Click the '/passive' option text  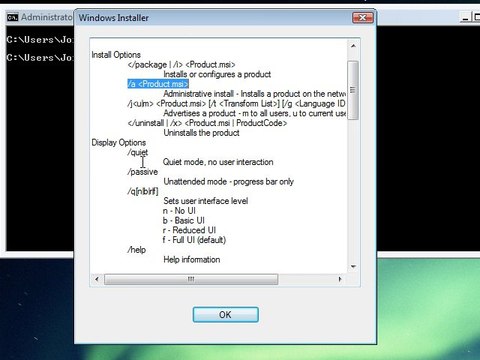(x=143, y=172)
